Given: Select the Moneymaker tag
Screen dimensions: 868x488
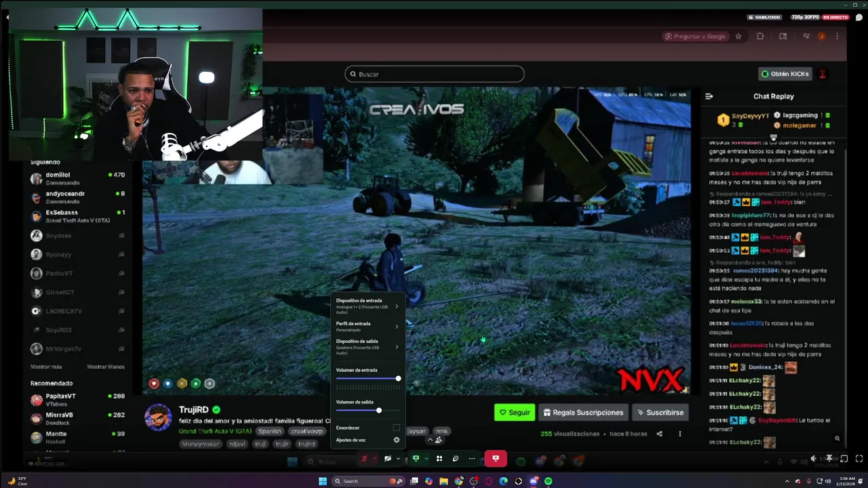Looking at the screenshot, I should [201, 444].
